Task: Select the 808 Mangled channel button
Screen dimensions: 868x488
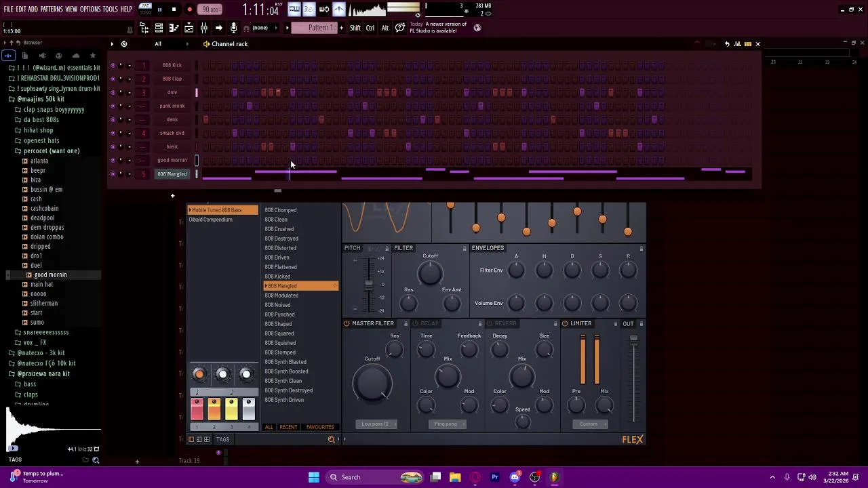Action: [x=172, y=174]
